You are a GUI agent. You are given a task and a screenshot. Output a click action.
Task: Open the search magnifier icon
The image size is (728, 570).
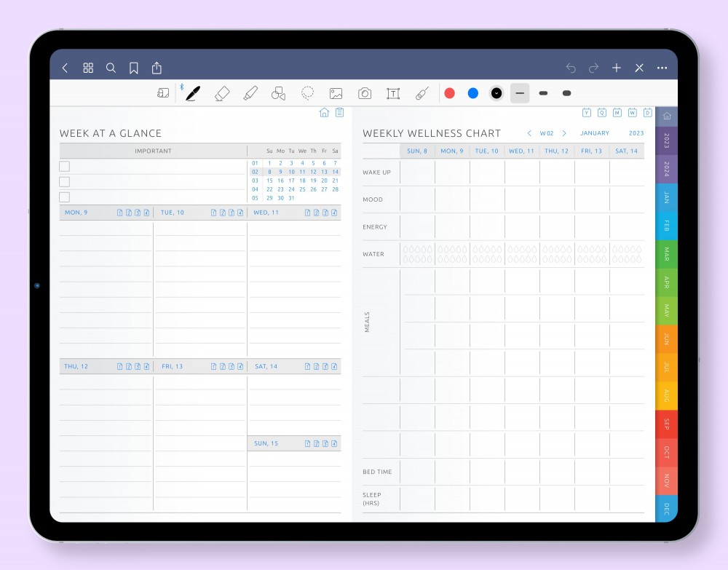click(111, 68)
